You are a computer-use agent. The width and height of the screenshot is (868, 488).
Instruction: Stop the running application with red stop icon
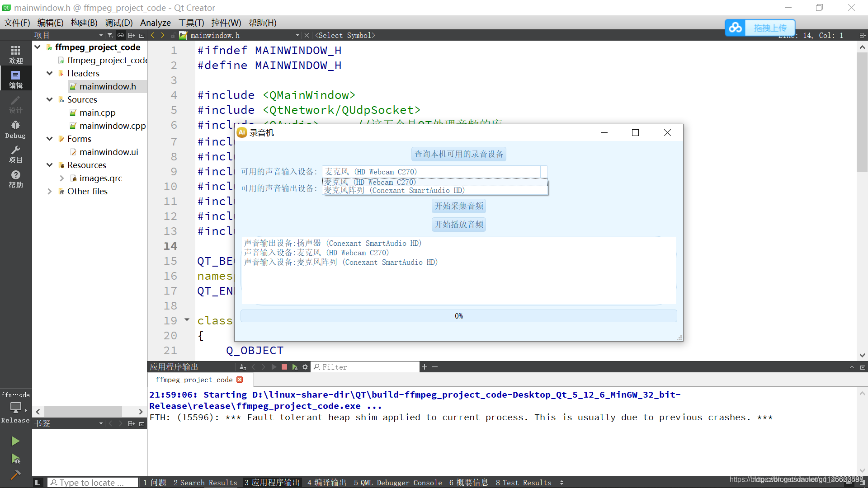(x=284, y=367)
